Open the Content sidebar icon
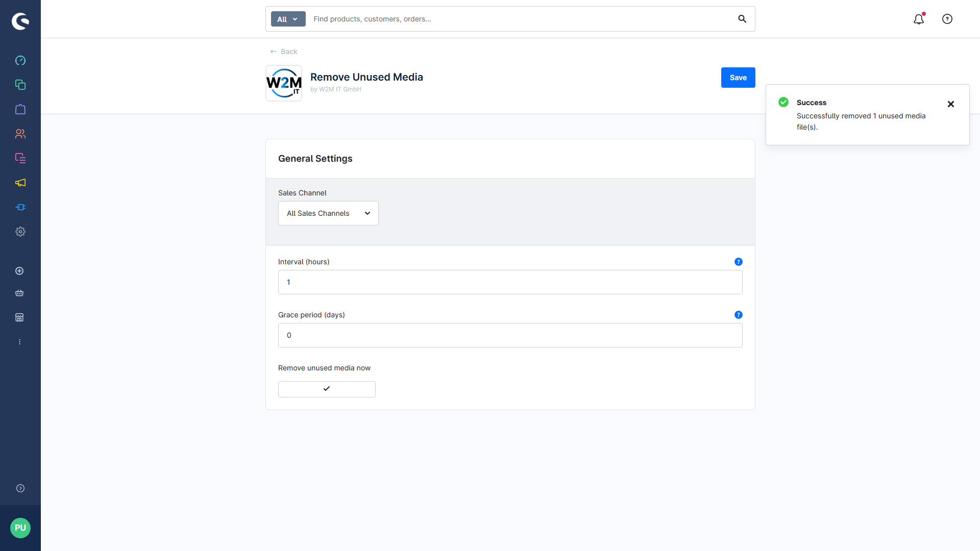 [x=20, y=158]
